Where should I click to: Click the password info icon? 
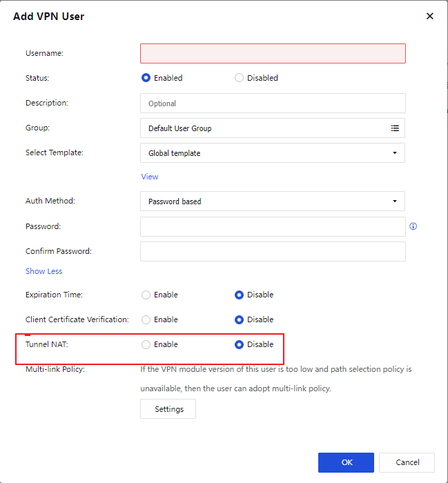click(x=413, y=226)
